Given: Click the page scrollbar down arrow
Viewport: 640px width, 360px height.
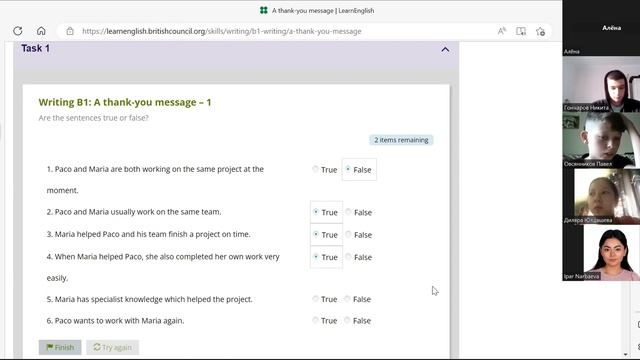Looking at the screenshot, I should coord(625,355).
